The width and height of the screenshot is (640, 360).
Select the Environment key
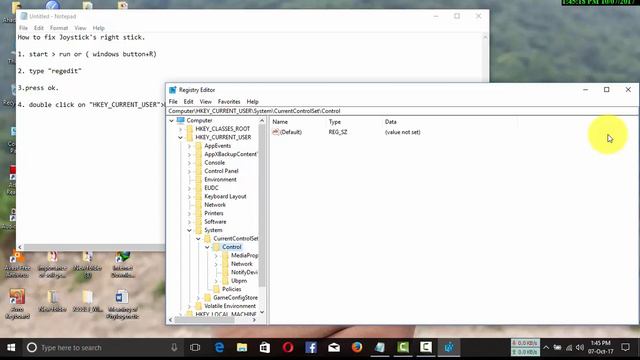tap(220, 180)
